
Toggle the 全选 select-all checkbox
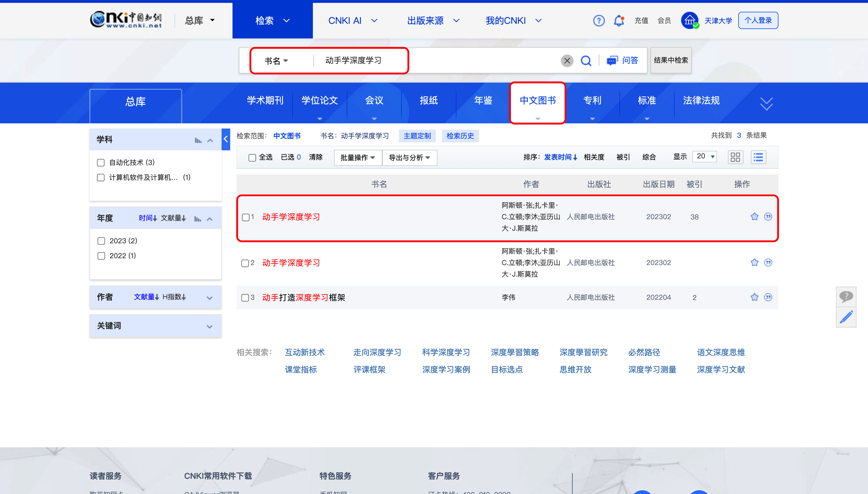252,157
